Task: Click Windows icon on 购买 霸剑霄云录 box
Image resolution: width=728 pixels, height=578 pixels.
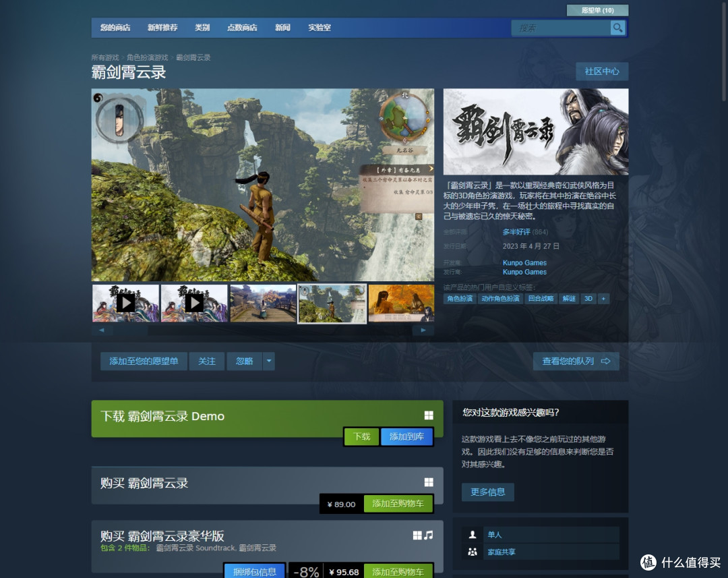Action: pyautogui.click(x=429, y=482)
